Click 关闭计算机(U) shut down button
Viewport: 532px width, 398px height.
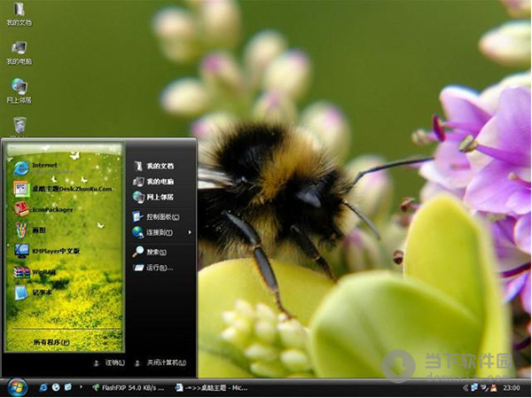pos(160,363)
